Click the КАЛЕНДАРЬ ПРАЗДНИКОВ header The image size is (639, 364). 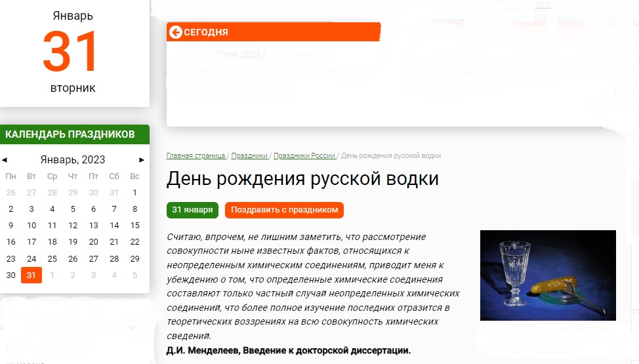click(x=70, y=134)
